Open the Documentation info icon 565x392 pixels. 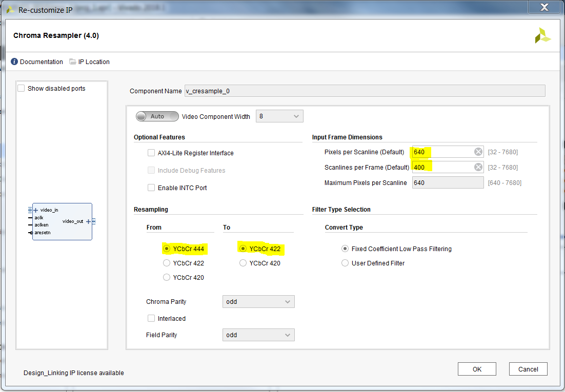tap(14, 62)
